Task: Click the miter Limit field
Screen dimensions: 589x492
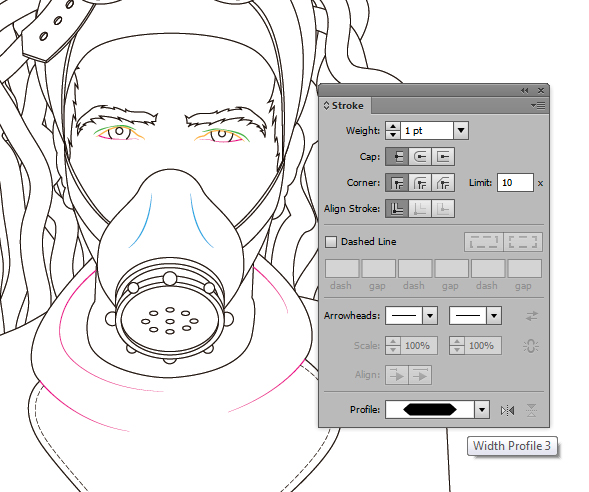Action: 515,183
